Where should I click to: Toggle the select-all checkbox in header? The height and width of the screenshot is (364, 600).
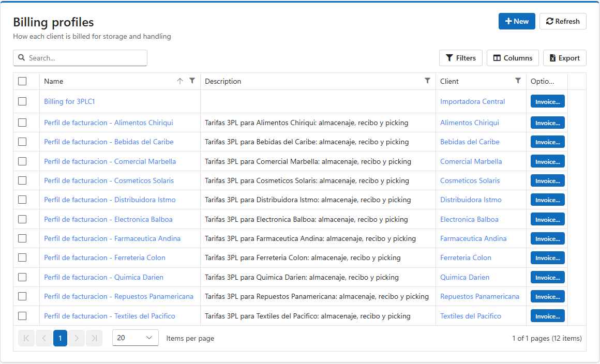click(22, 81)
